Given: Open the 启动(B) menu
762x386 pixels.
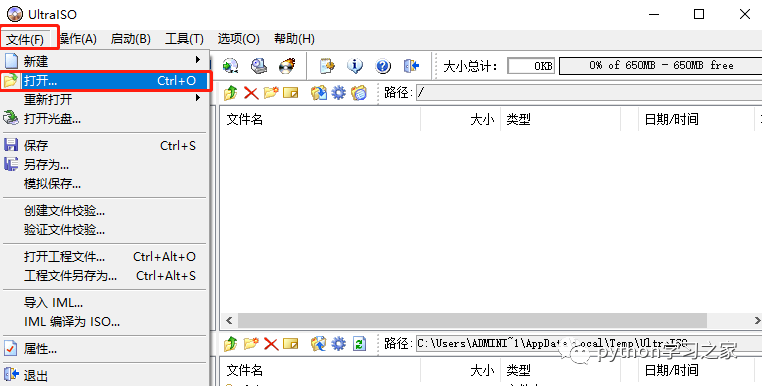Looking at the screenshot, I should tap(130, 39).
